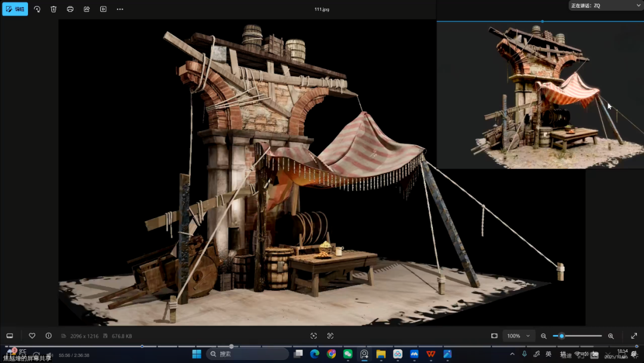Click the 编辑 edit button
The image size is (644, 363).
[15, 9]
